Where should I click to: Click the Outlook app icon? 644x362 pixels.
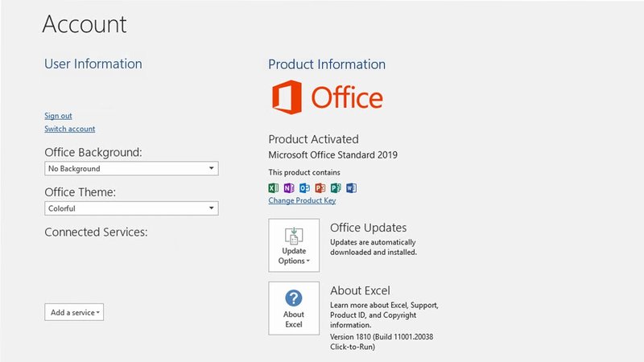click(x=304, y=187)
